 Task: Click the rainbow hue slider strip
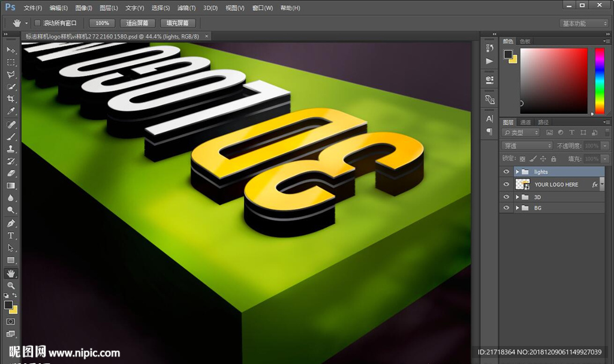(x=599, y=81)
